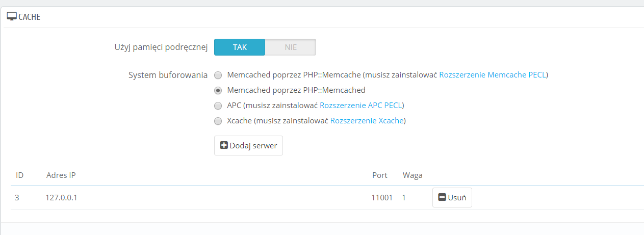Click the Port column header

(379, 175)
